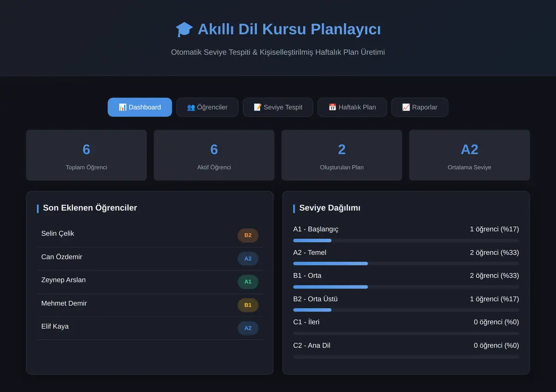The height and width of the screenshot is (392, 556).
Task: Click the "1 öğrenci (%17)" value for B2
Action: tap(494, 299)
